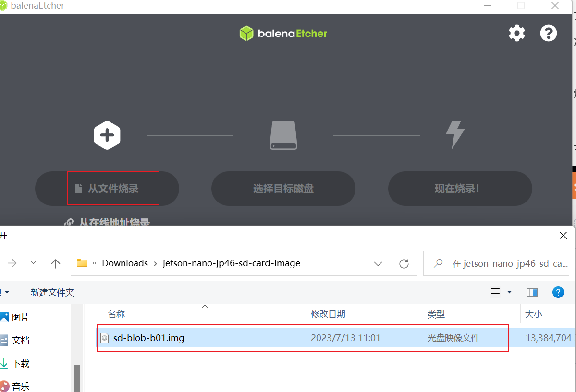Click 光盘映像文件 type cell
The image size is (576, 392).
pyautogui.click(x=453, y=338)
